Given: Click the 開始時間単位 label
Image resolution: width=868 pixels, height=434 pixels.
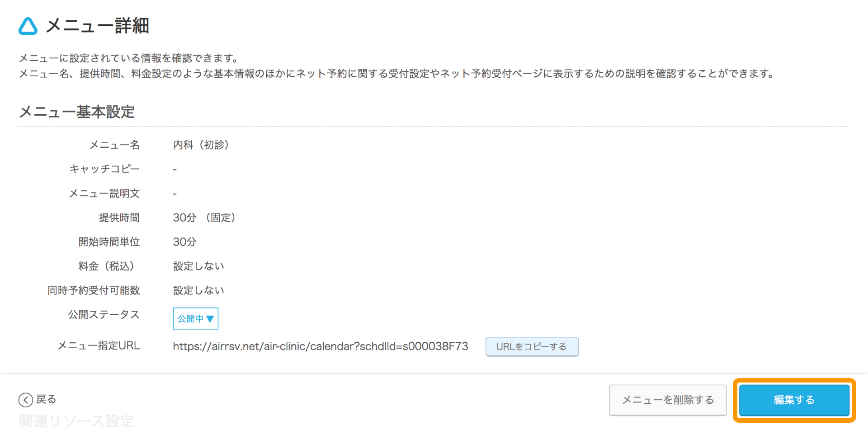Looking at the screenshot, I should click(x=109, y=242).
